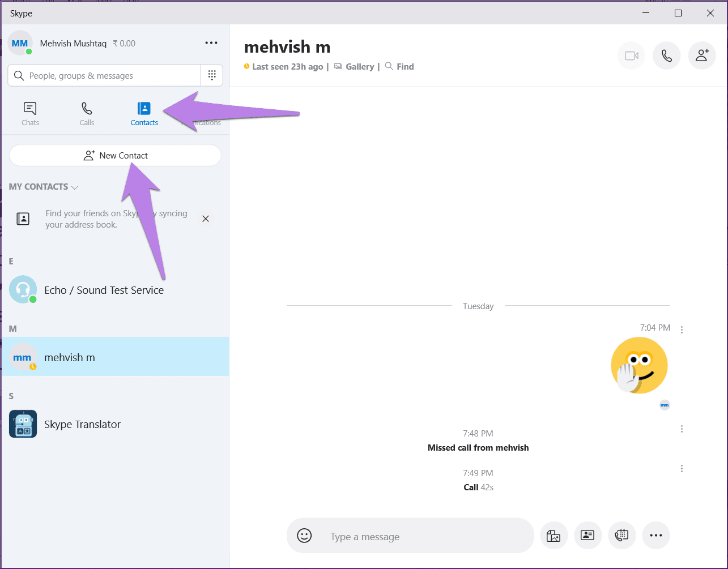Switch to the Contacts tab
This screenshot has width=728, height=569.
click(144, 114)
